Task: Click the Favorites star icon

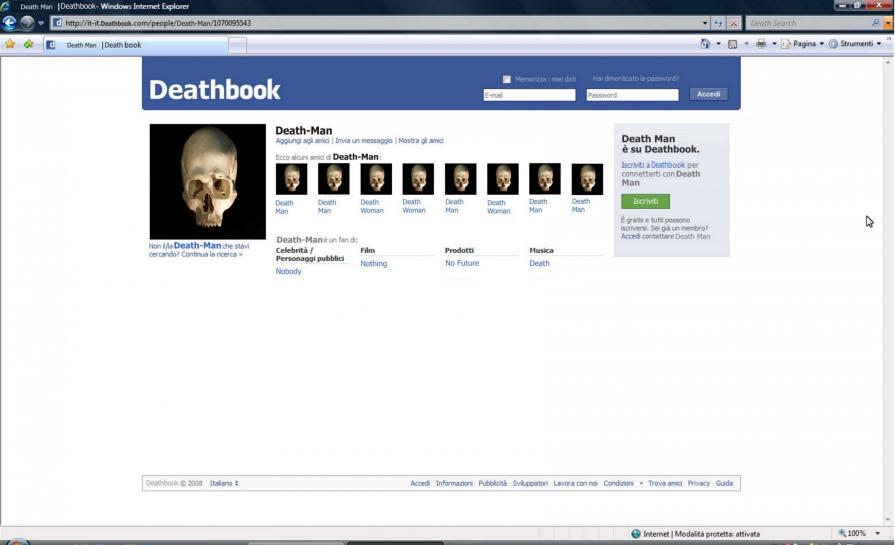Action: tap(10, 44)
